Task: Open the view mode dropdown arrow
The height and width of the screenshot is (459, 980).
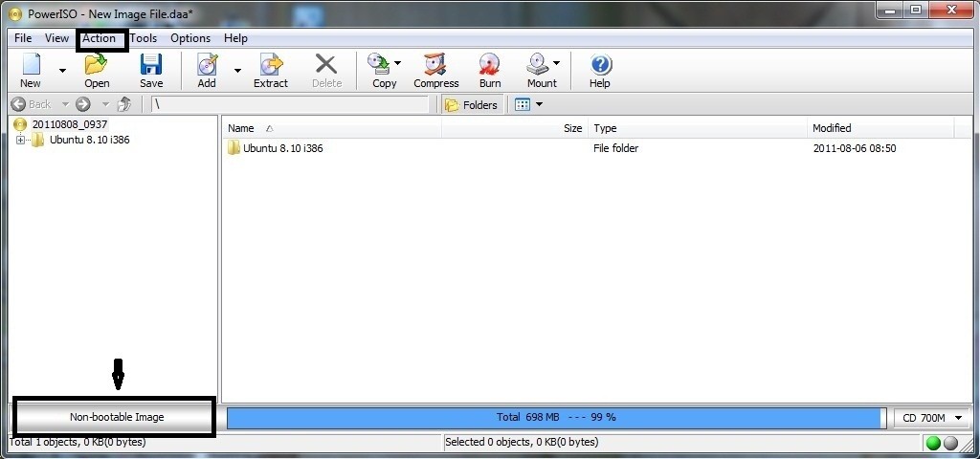Action: click(x=540, y=105)
